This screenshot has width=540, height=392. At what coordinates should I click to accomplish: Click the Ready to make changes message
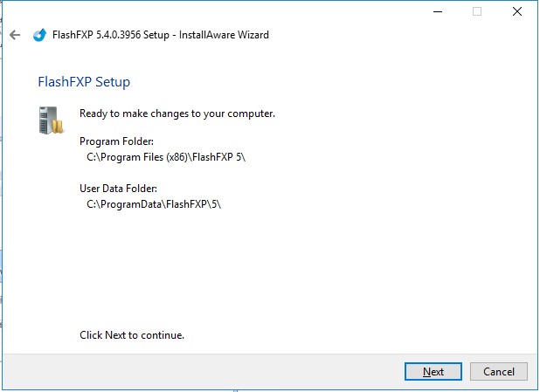point(177,113)
